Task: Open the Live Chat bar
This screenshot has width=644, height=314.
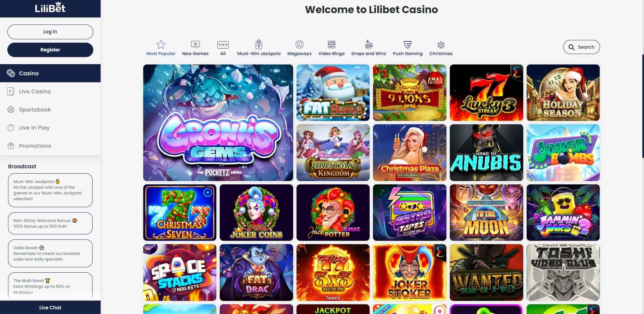Action: [x=50, y=307]
